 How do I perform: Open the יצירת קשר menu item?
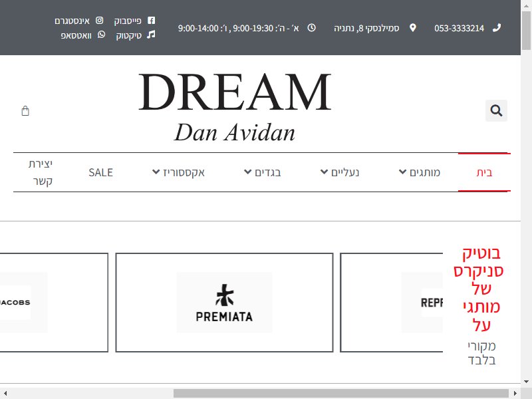(41, 172)
